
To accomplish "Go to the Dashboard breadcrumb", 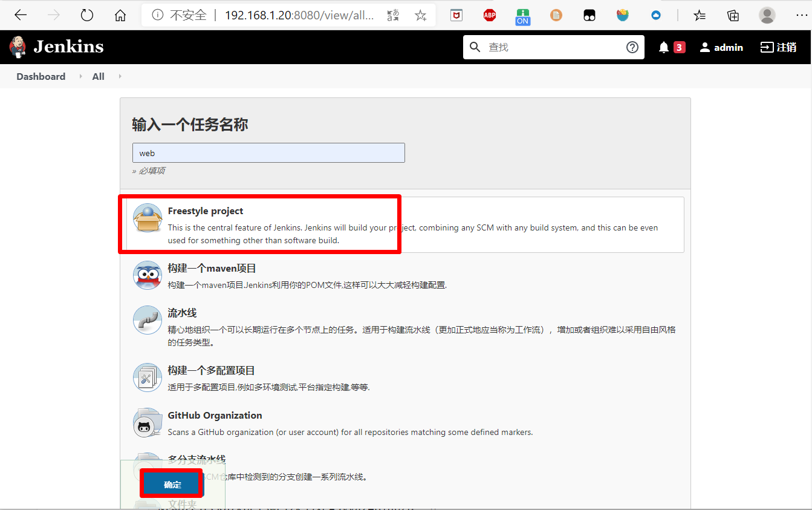I will 41,77.
